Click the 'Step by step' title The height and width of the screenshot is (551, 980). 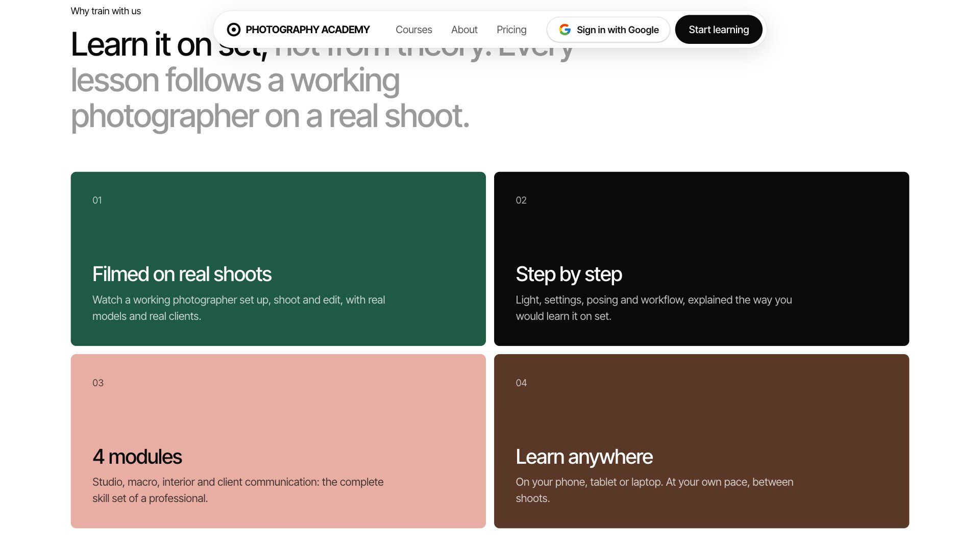point(569,274)
